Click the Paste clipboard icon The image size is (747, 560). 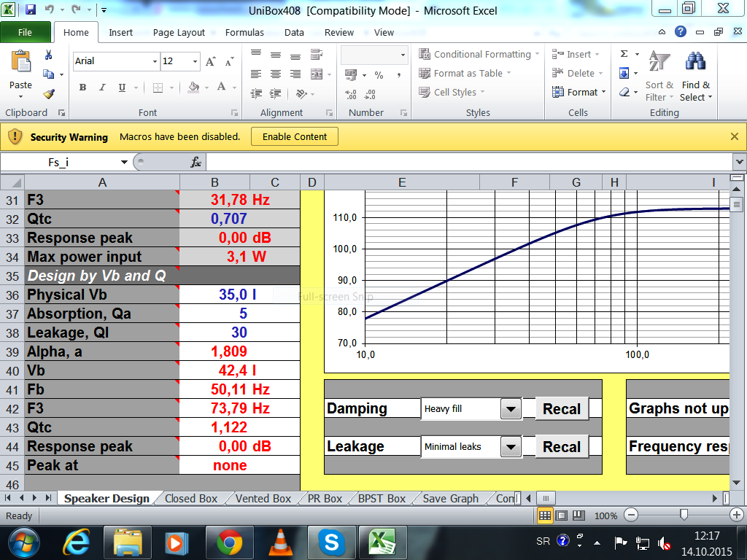click(x=20, y=62)
